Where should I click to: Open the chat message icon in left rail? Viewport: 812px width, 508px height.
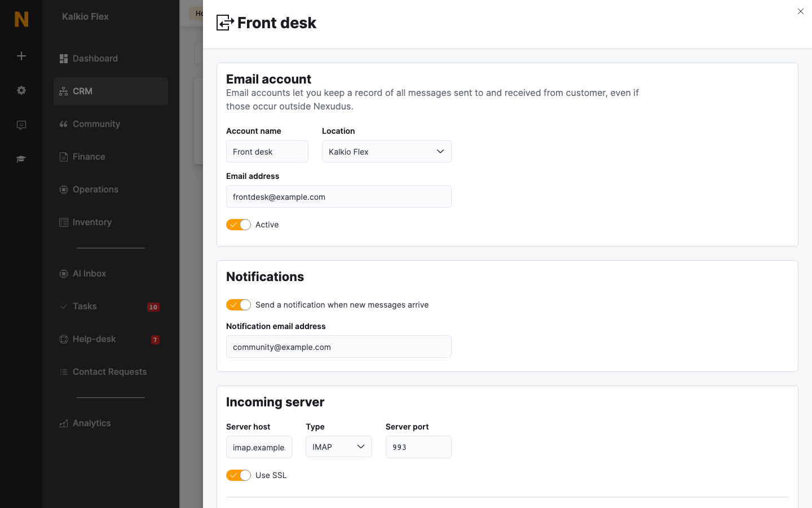pos(21,125)
